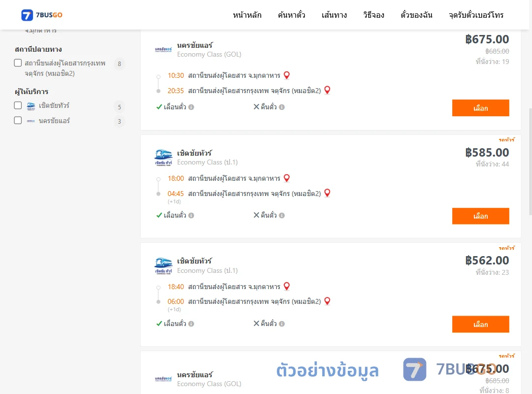The image size is (532, 394).
Task: Open the ตั๋วของฉัน menu item
Action: [416, 15]
